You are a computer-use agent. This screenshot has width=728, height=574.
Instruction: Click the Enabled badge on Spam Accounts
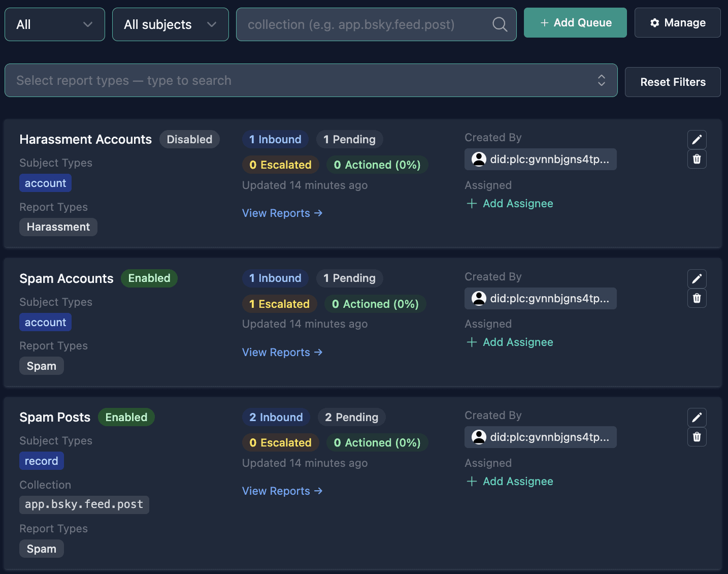149,278
